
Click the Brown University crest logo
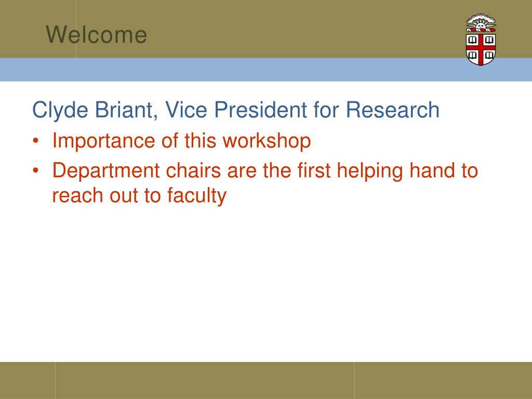point(481,39)
